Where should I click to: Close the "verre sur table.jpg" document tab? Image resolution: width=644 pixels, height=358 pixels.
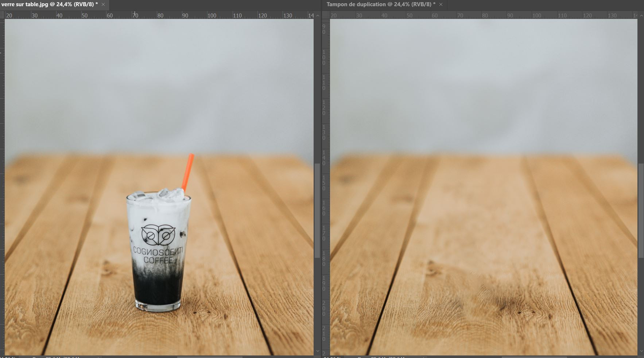tap(103, 4)
